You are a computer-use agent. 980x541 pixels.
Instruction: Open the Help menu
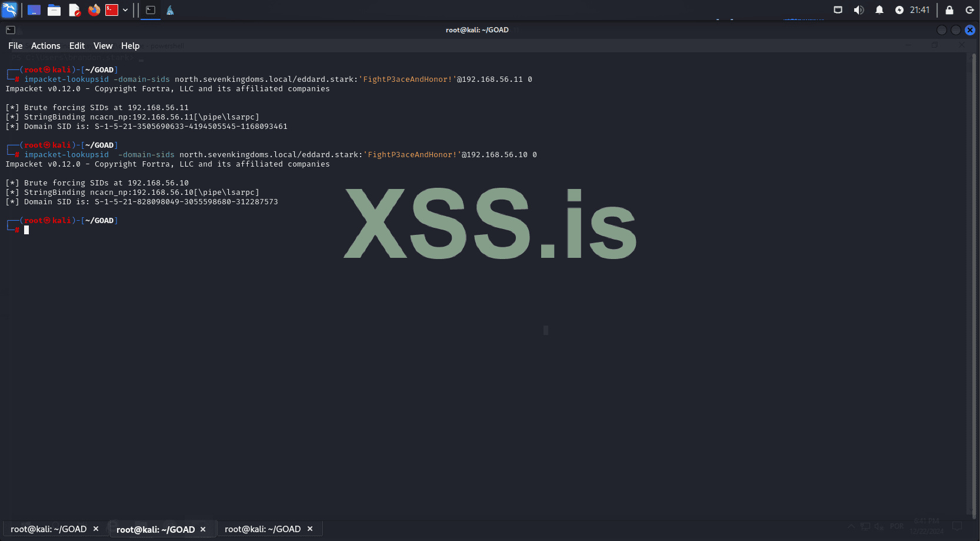[131, 46]
